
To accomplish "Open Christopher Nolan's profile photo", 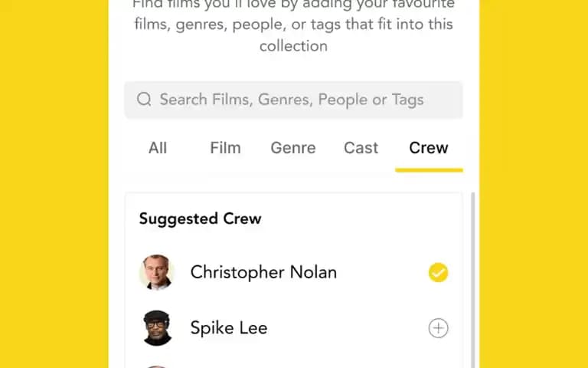I will pos(157,272).
